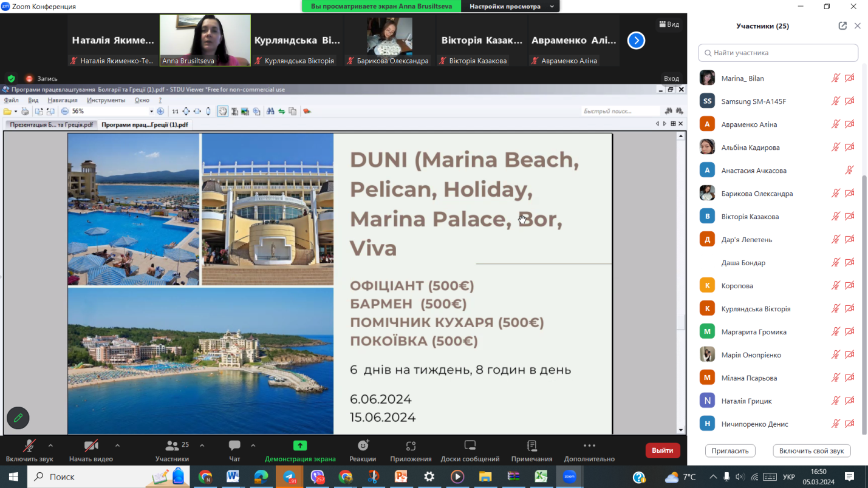Pop out the participants panel

click(x=842, y=26)
